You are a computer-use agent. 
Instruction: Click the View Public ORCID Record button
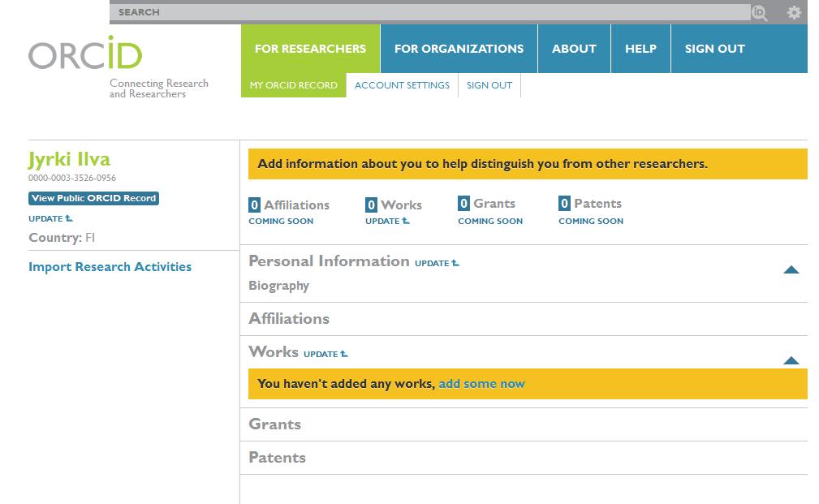tap(93, 198)
